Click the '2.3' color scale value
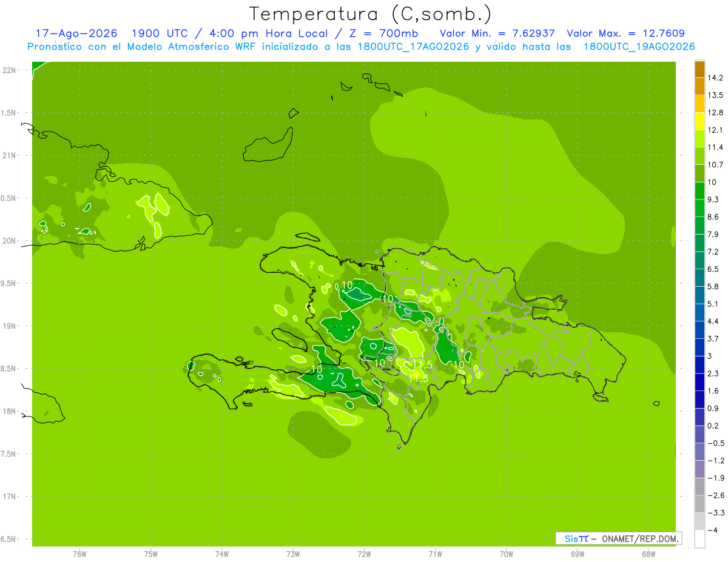This screenshot has width=728, height=562. click(713, 373)
